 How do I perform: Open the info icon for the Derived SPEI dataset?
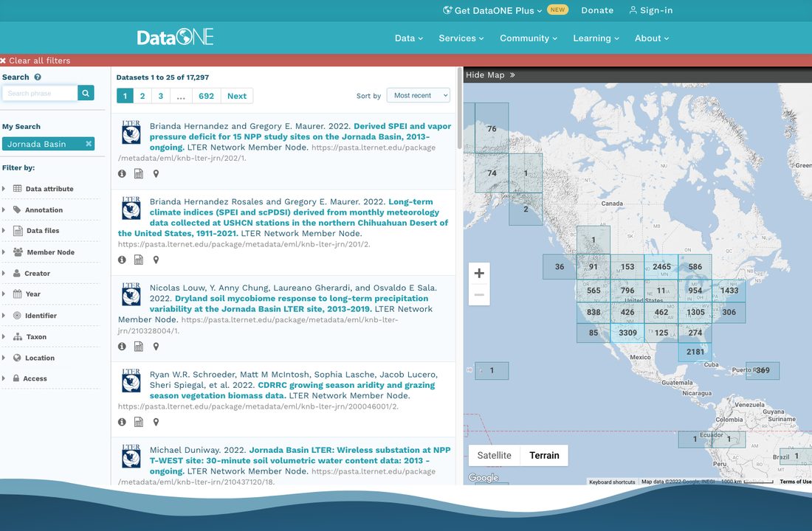[122, 174]
